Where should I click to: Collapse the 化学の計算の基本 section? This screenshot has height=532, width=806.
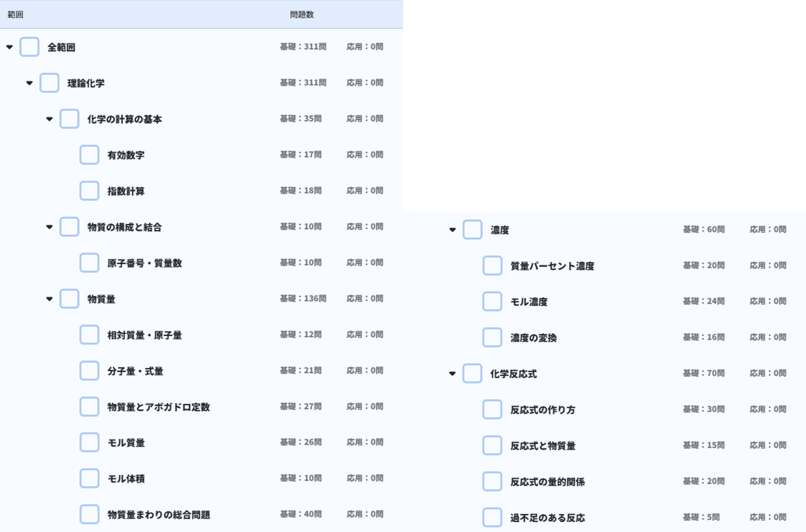point(49,119)
